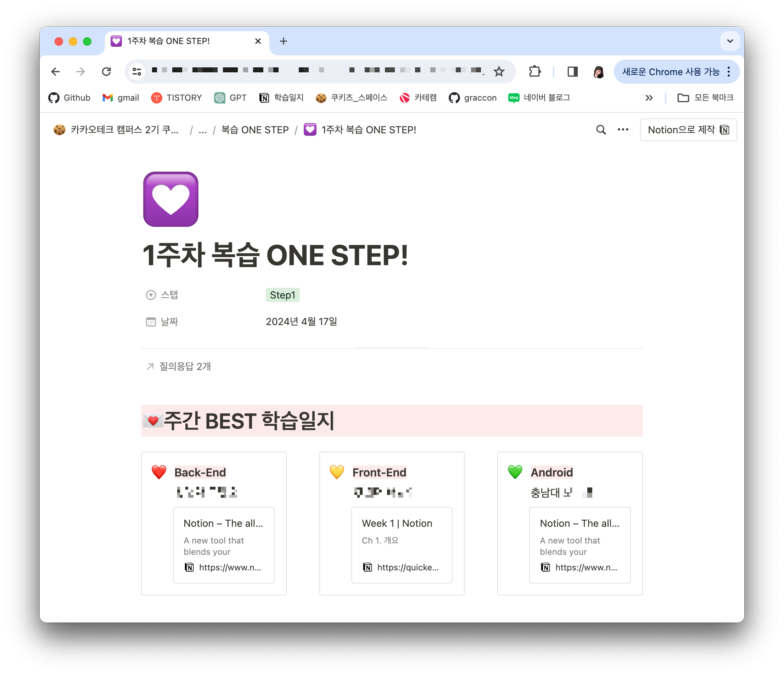Search the Notion page with magnifier icon

coord(601,130)
